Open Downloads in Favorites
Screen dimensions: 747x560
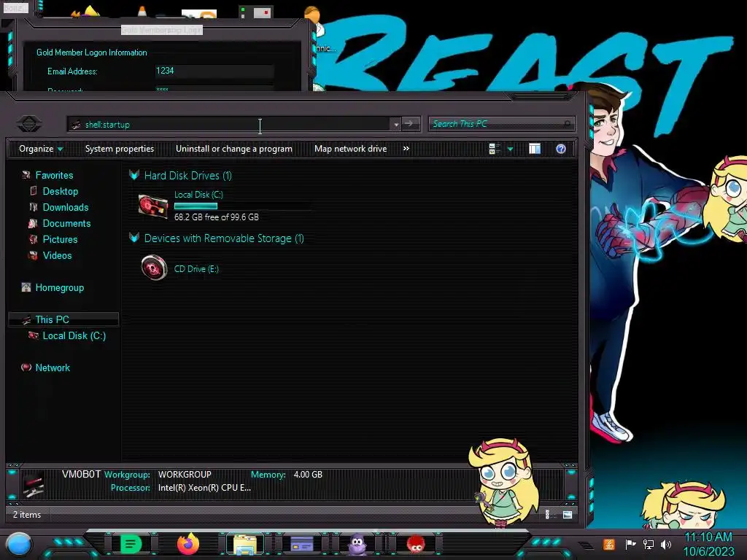pyautogui.click(x=66, y=207)
